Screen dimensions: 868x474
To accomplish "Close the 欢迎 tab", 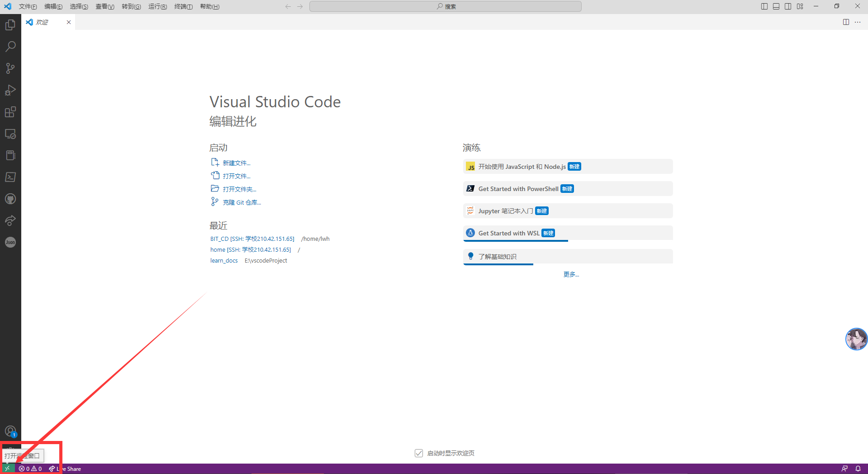I will (x=69, y=22).
